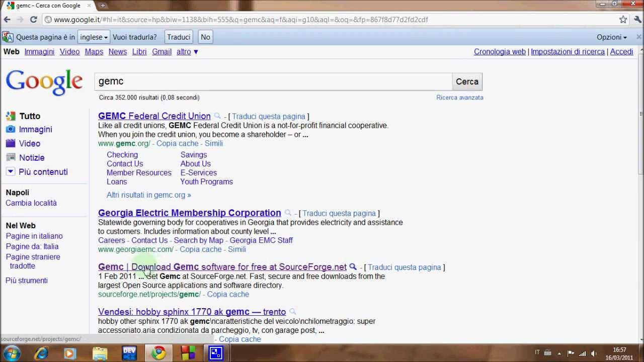Click the Immagini camera sidebar icon
The height and width of the screenshot is (362, 644).
11,129
